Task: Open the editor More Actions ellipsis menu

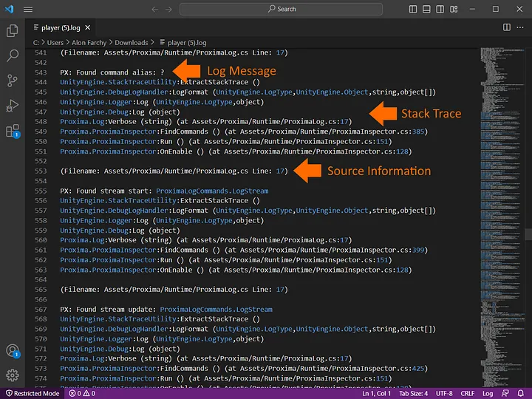Action: (520, 27)
